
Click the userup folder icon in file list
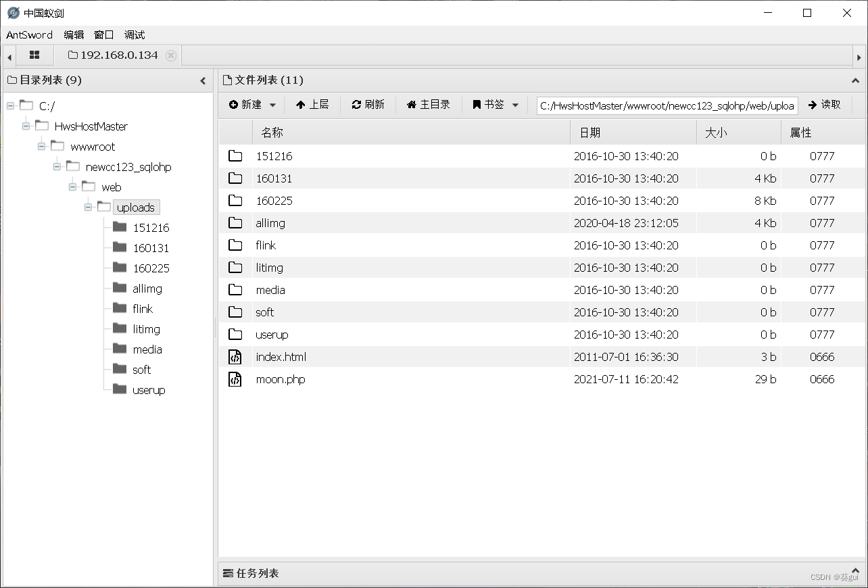click(x=235, y=335)
